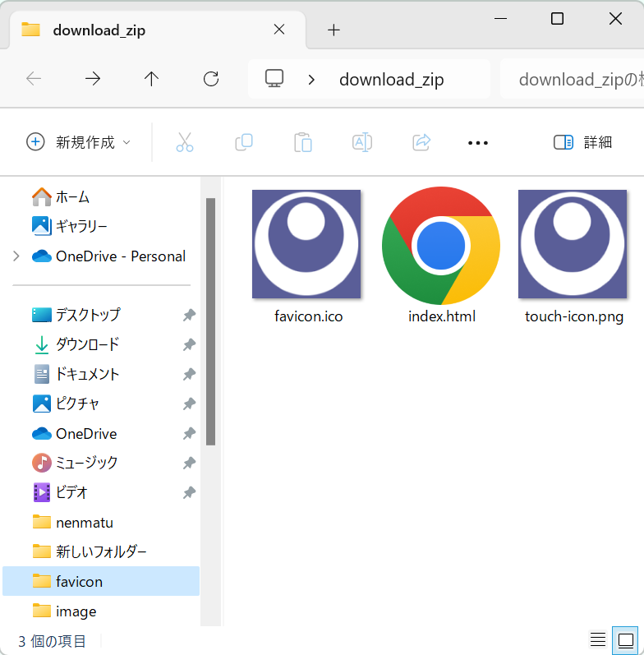This screenshot has width=644, height=655.
Task: Click the Cut scissors icon
Action: pyautogui.click(x=185, y=142)
